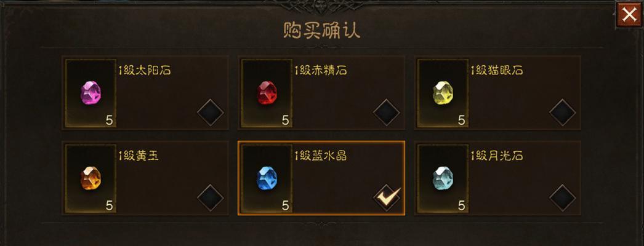The width and height of the screenshot is (644, 246).
Task: Click the 1级蓝水晶 item name label
Action: (x=320, y=156)
